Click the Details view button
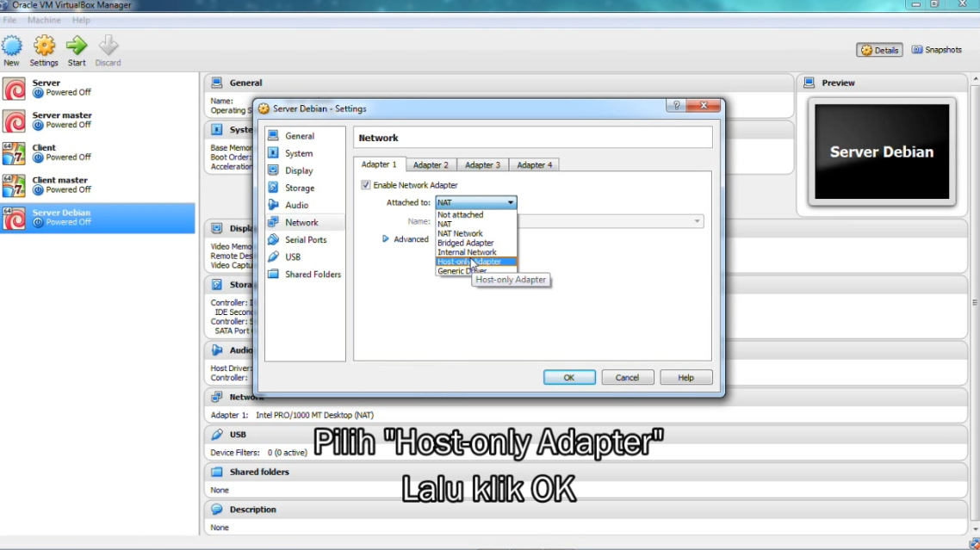Viewport: 980px width, 550px height. pos(879,50)
